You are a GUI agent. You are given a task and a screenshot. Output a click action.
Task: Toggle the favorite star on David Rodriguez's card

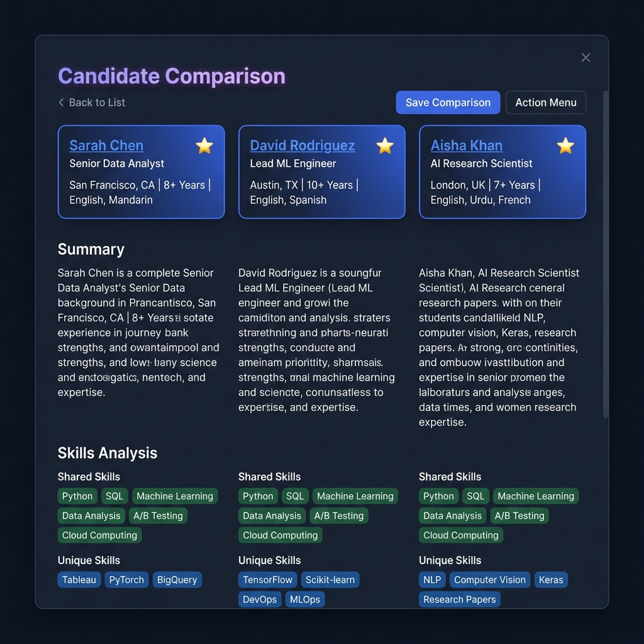click(384, 146)
